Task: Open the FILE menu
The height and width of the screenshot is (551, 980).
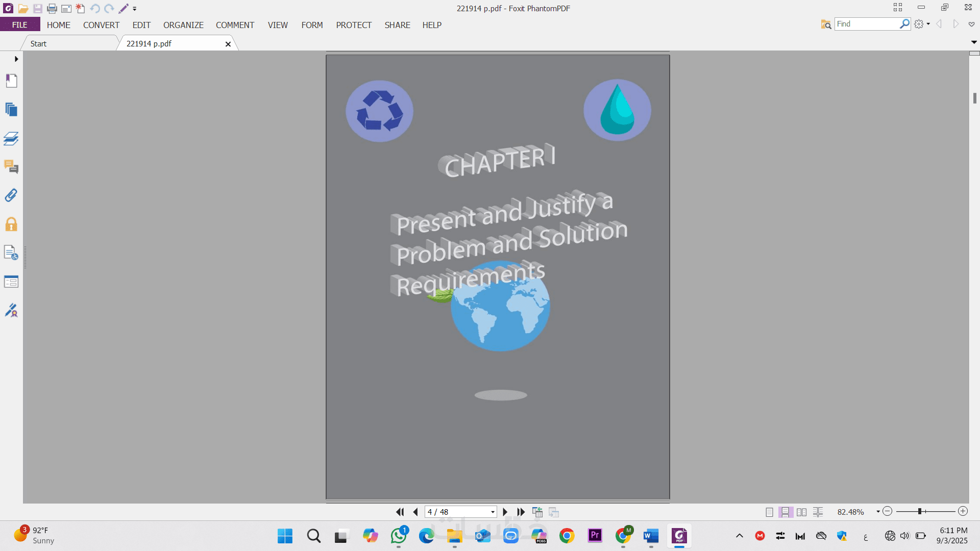Action: (20, 25)
